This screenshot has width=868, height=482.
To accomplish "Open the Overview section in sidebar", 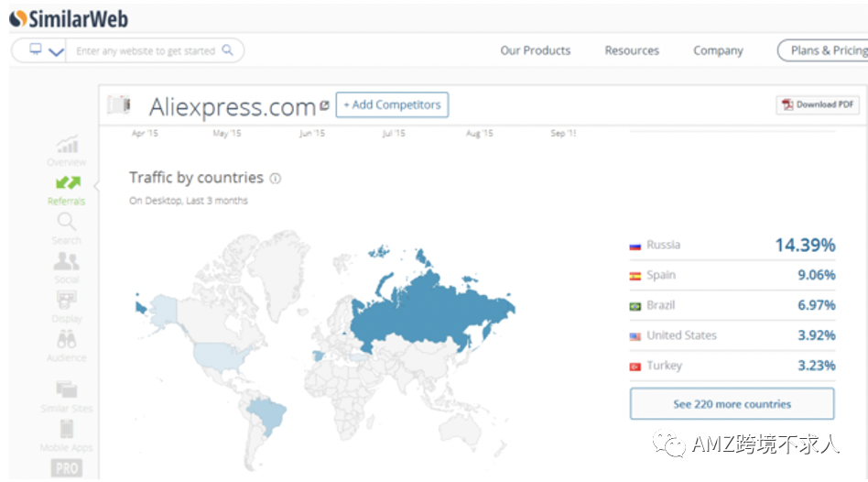I will (x=67, y=146).
